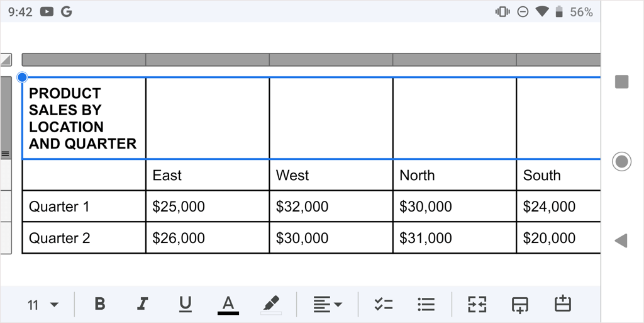Image resolution: width=644 pixels, height=323 pixels.
Task: Insert a bulleted list
Action: click(x=426, y=305)
